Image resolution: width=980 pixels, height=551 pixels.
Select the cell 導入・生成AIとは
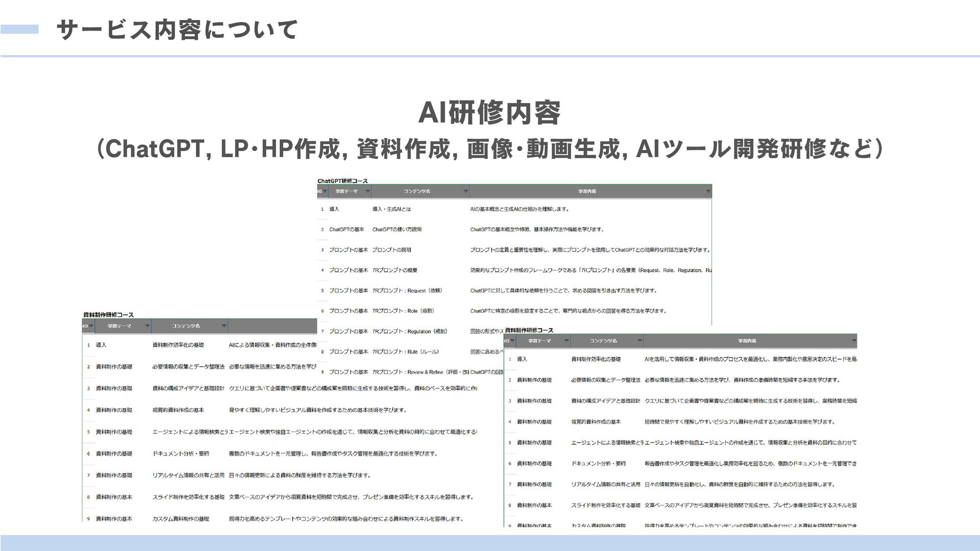pos(391,209)
